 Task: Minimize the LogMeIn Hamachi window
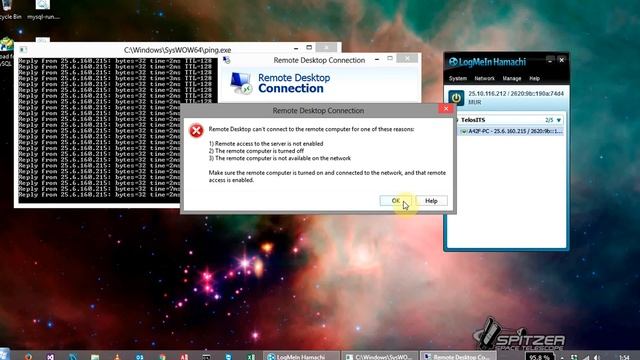coord(550,60)
